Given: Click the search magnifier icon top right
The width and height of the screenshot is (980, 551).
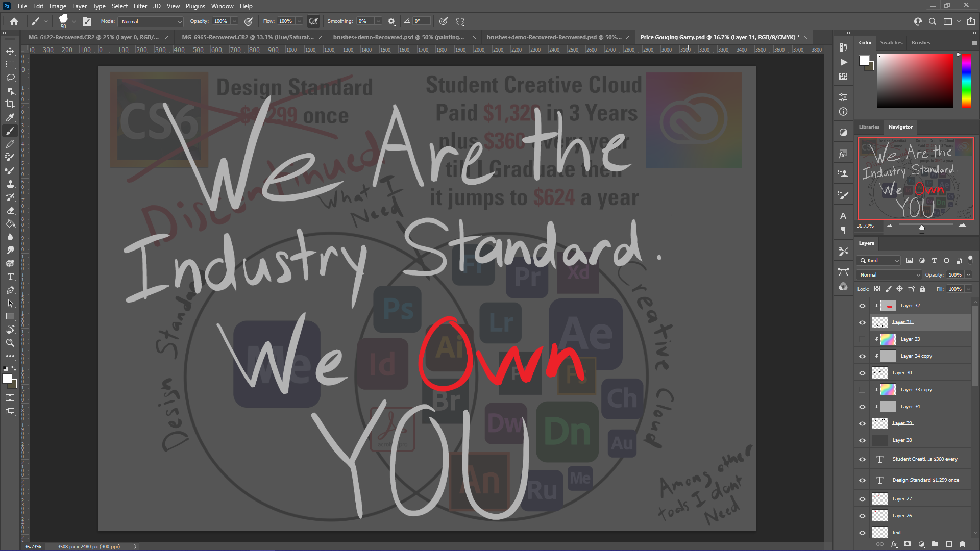Looking at the screenshot, I should tap(933, 21).
